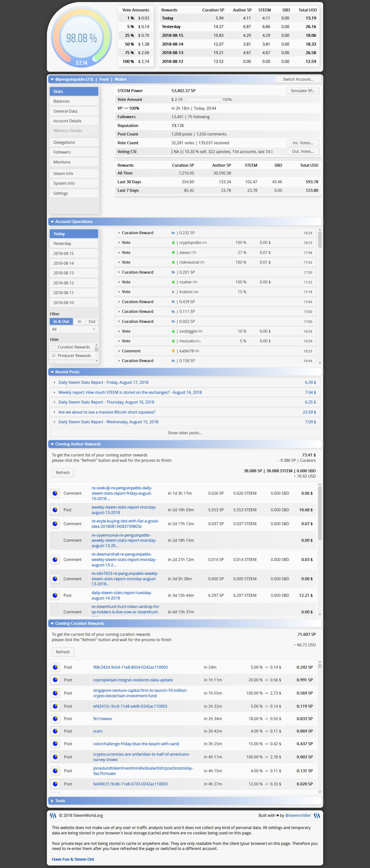
Task: Open Inc. Votes dialog
Action: point(303,143)
